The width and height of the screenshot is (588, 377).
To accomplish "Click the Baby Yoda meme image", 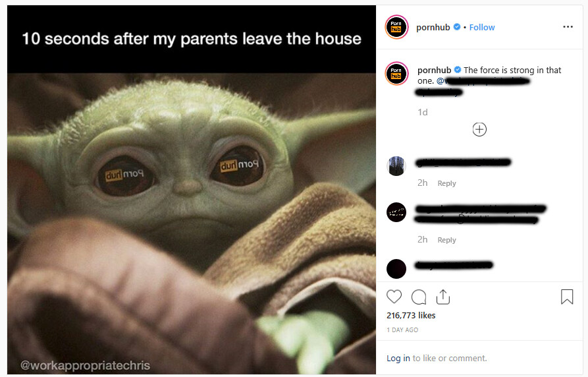I will pos(192,190).
